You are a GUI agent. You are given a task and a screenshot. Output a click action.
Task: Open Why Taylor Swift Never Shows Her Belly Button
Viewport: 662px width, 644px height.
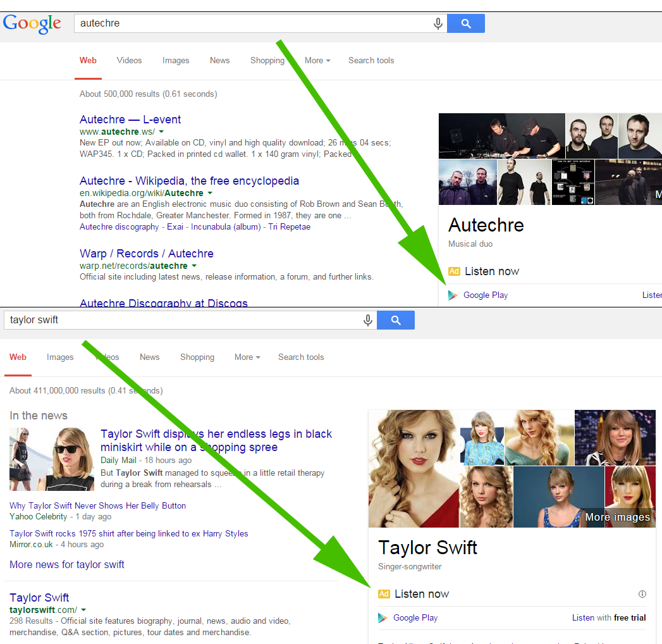[x=97, y=505]
